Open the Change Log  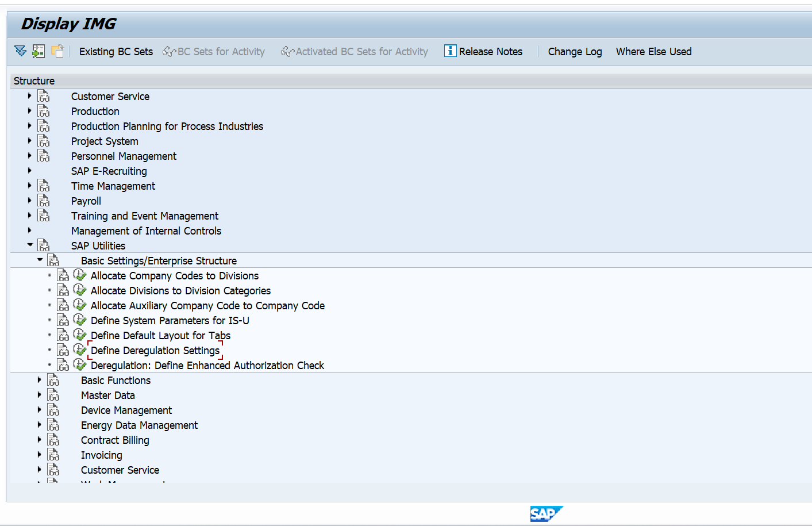point(575,52)
